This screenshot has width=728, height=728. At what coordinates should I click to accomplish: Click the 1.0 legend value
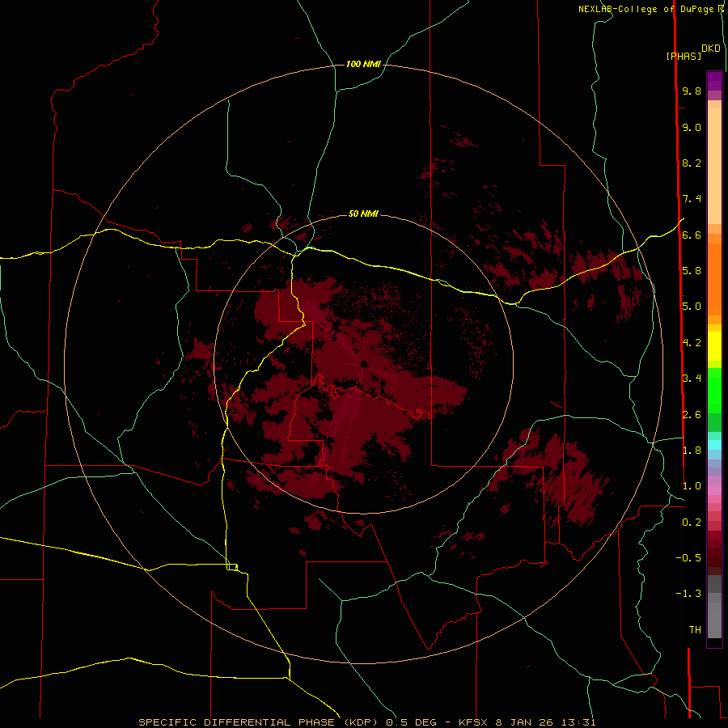692,485
